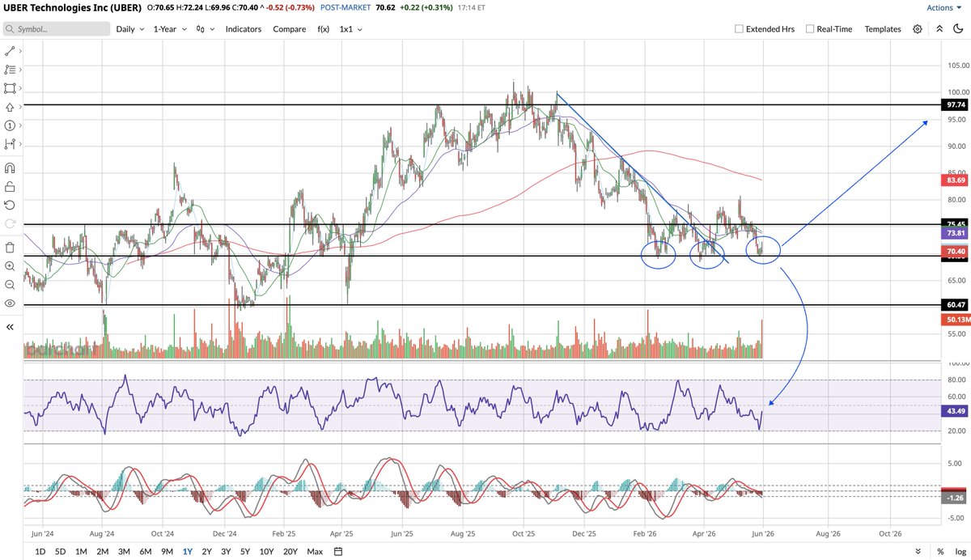Select the Max time range
This screenshot has width=971, height=560.
coord(315,551)
